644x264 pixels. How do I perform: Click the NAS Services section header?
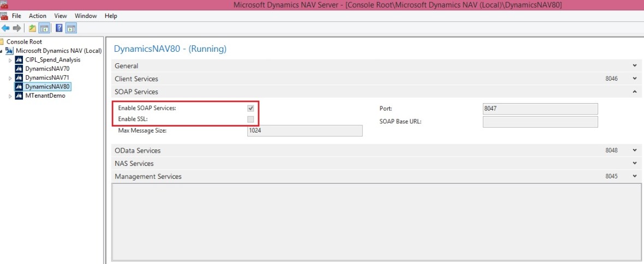[x=134, y=164]
